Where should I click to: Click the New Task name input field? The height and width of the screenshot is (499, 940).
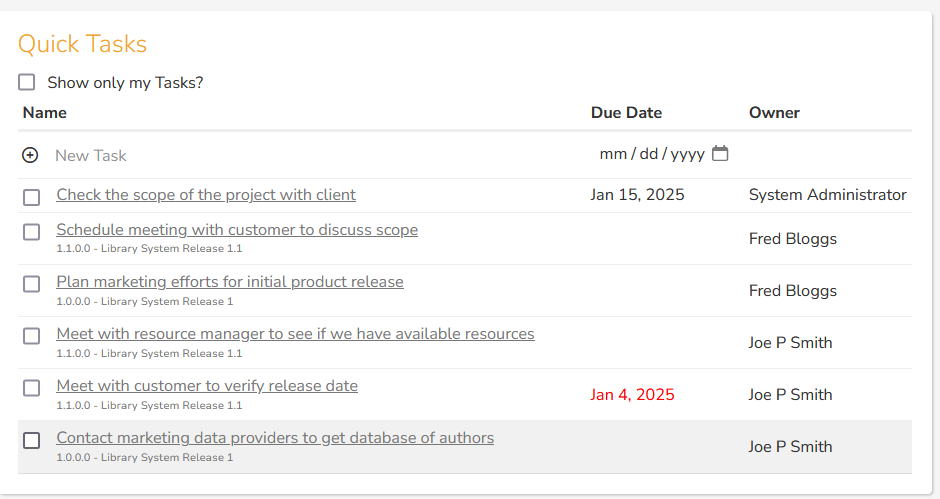(x=316, y=156)
